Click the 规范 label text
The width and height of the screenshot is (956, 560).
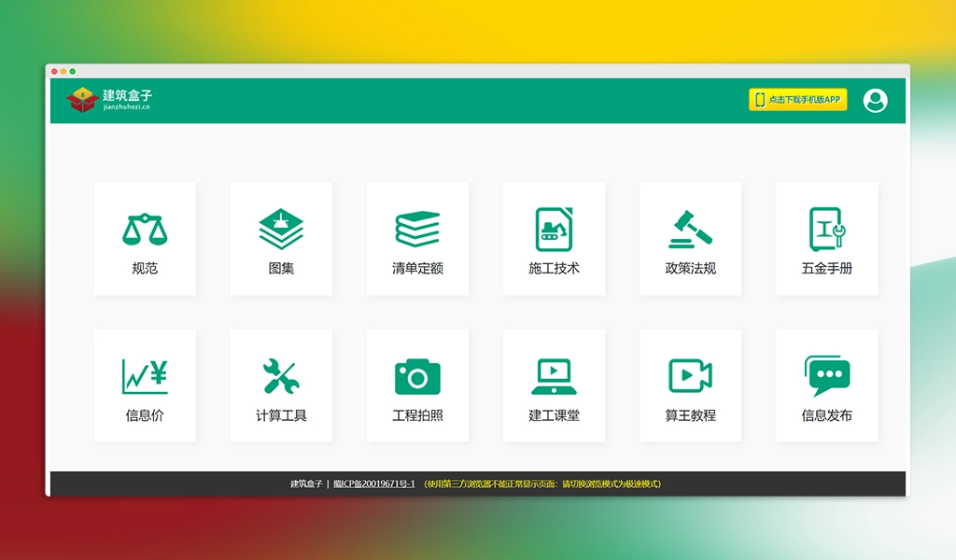145,268
